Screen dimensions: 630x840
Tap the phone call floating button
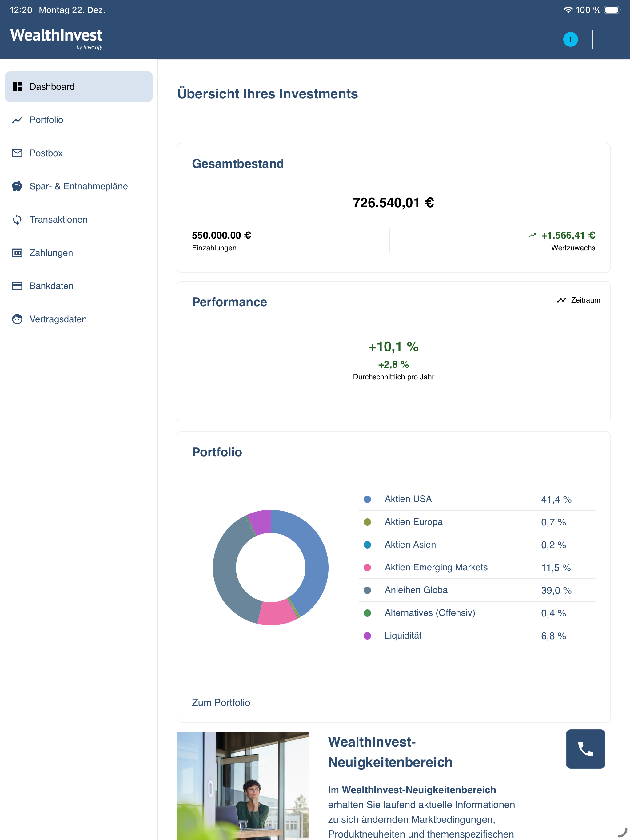(x=585, y=749)
